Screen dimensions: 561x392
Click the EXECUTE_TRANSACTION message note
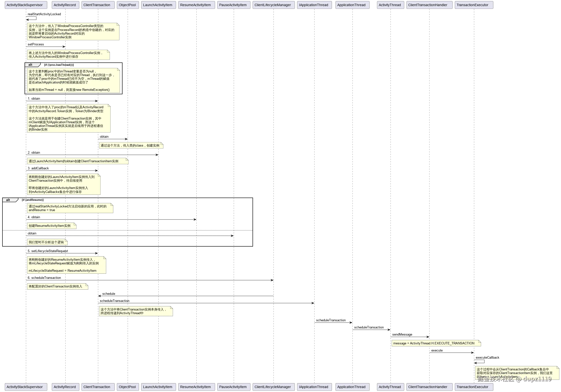[436, 343]
